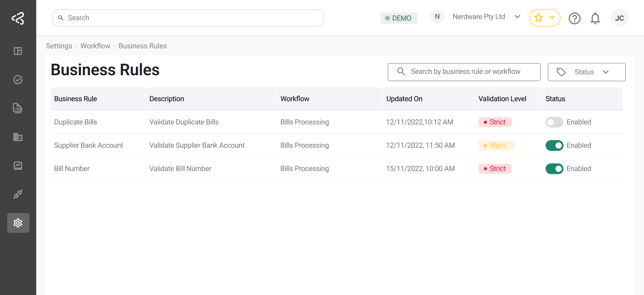Open the approvals checkmark icon in sidebar
Viewport: 644px width, 295px height.
pos(18,79)
